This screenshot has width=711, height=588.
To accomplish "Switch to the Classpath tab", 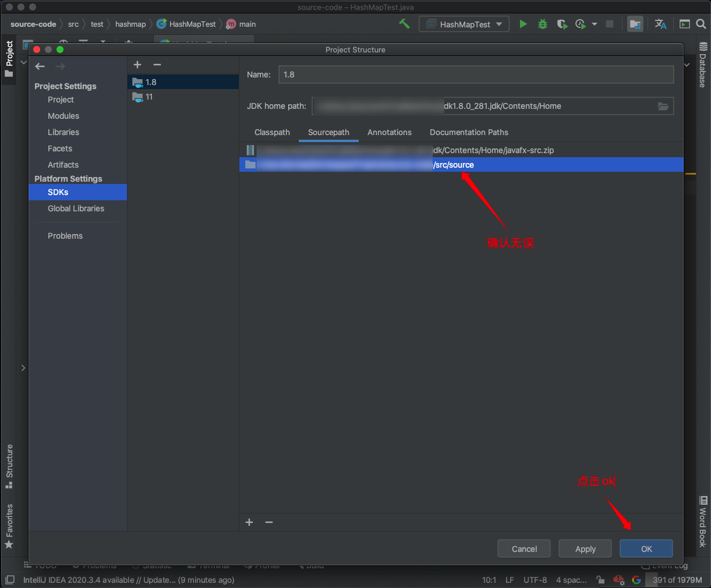I will click(272, 132).
